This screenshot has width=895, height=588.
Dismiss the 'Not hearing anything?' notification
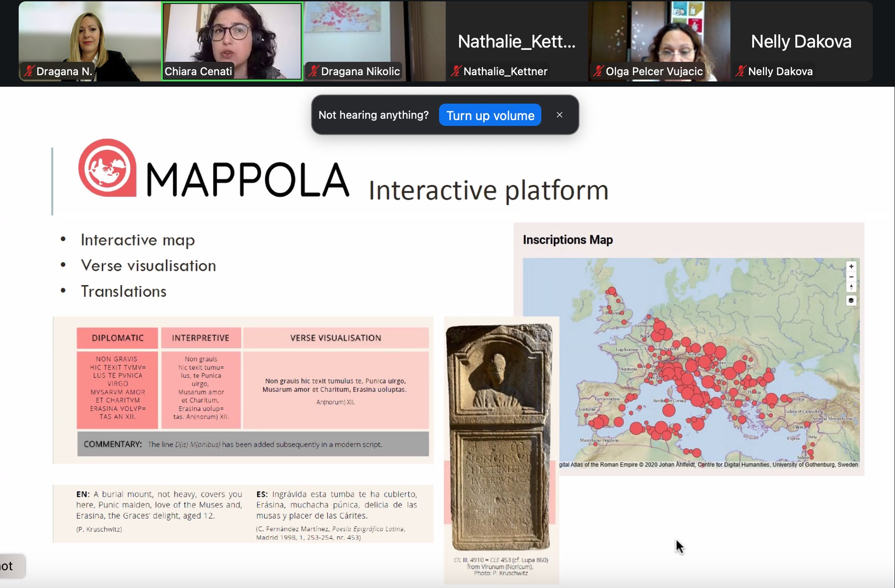point(560,115)
